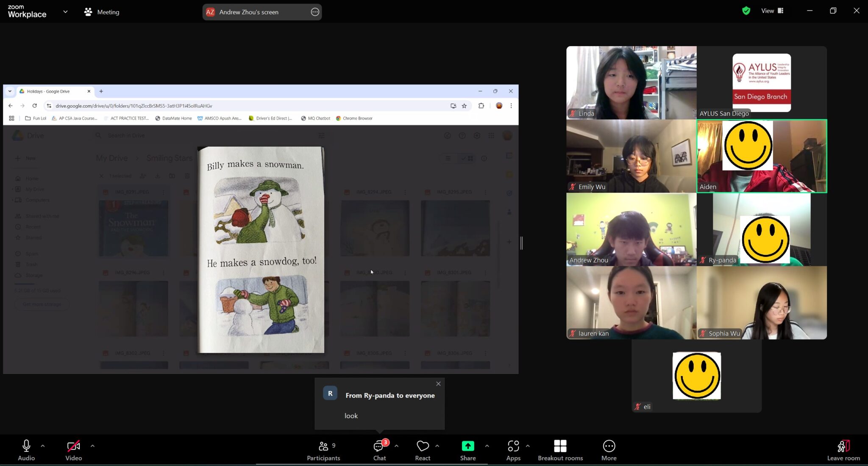868x466 pixels.
Task: Select Linda's video tile
Action: point(631,83)
